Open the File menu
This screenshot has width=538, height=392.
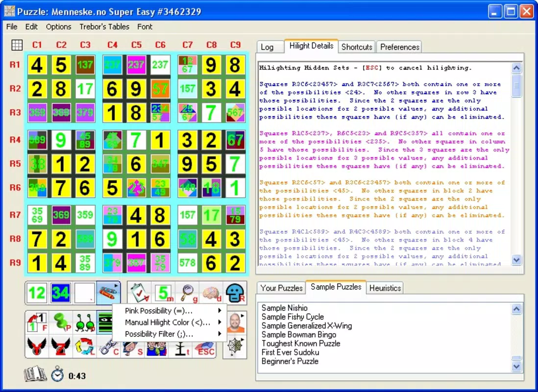tap(12, 26)
